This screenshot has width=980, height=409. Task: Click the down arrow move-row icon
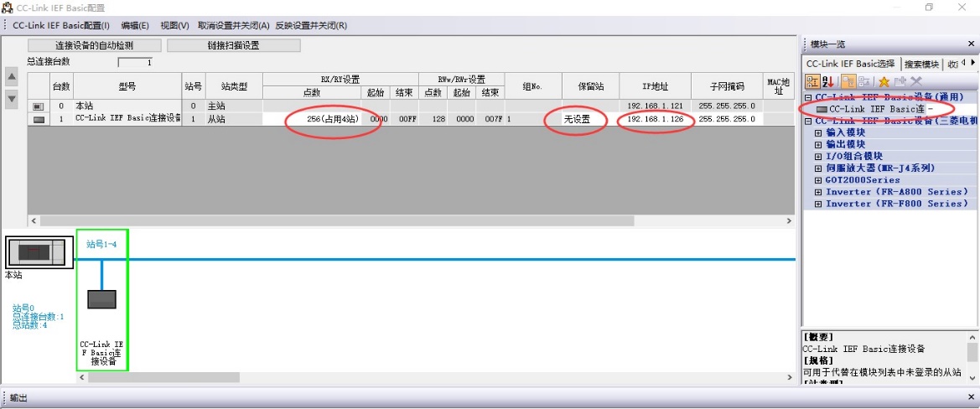pyautogui.click(x=11, y=98)
